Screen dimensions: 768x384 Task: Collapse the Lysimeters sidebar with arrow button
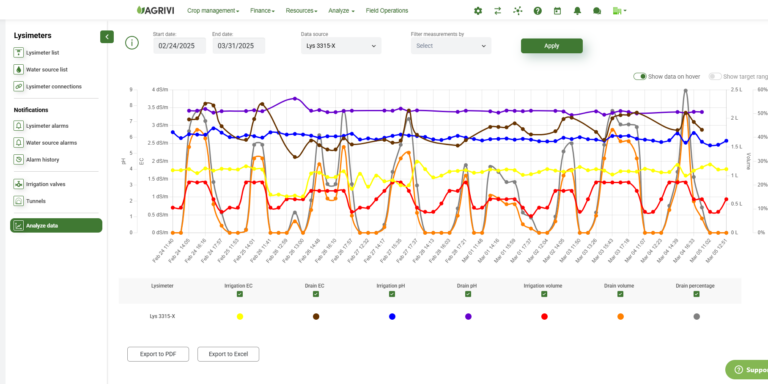(x=107, y=37)
